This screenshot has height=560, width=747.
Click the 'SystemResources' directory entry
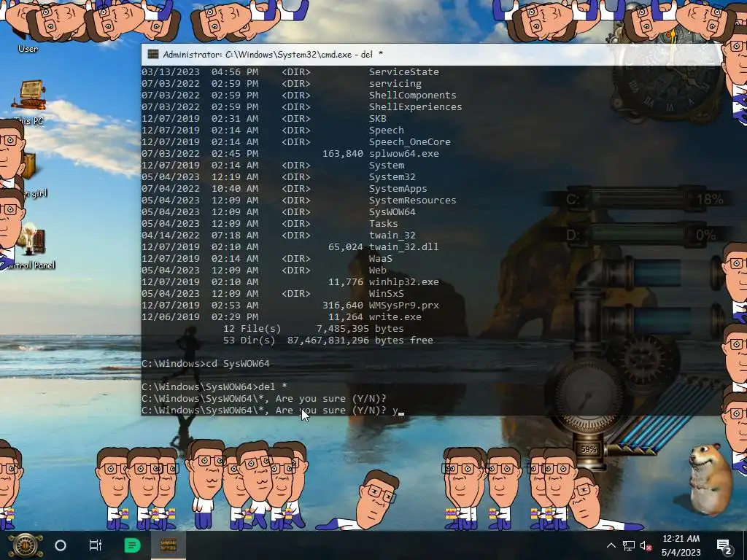pos(413,200)
